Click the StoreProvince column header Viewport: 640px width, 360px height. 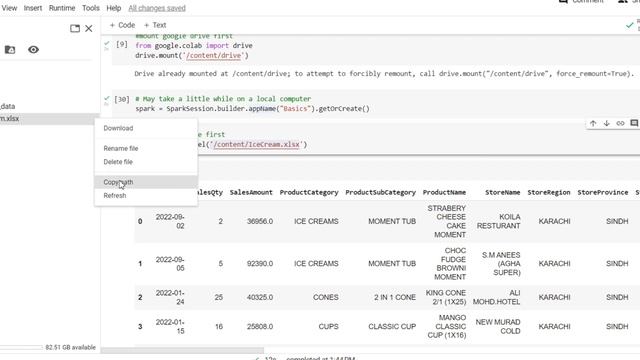coord(602,192)
